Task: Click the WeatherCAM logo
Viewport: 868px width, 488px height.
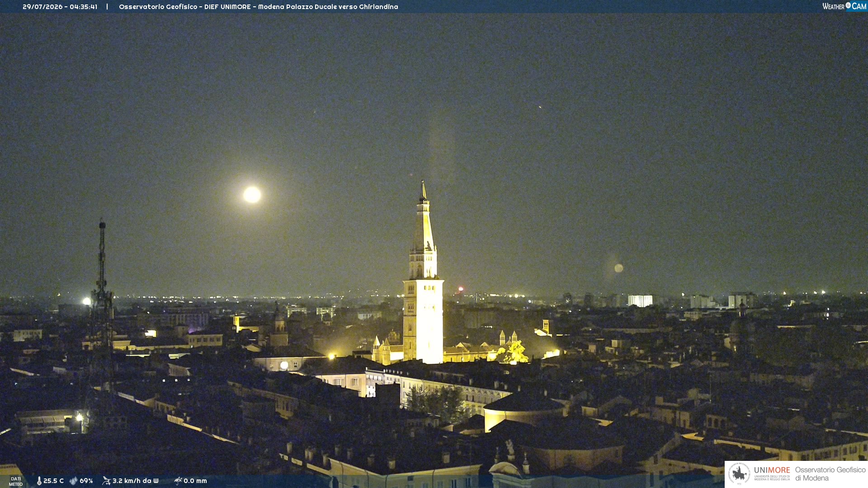Action: (844, 6)
